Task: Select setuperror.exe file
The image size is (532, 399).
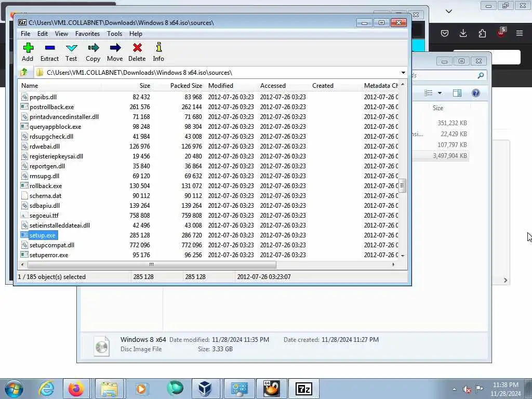Action: [x=49, y=255]
